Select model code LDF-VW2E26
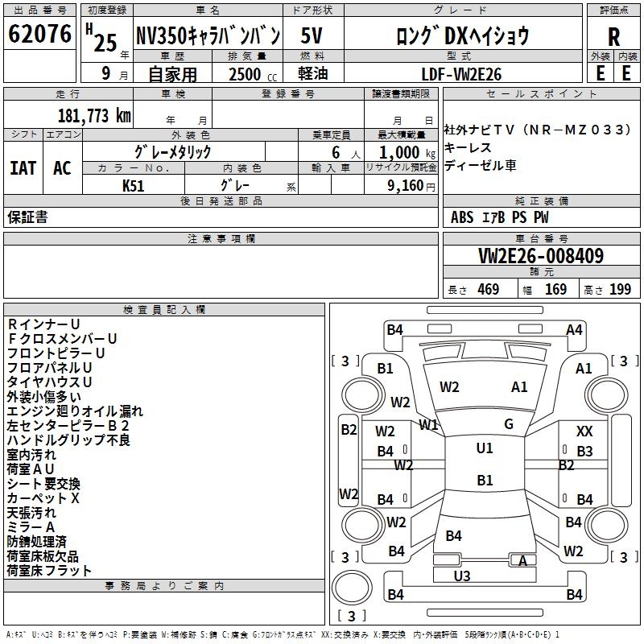This screenshot has height=644, width=644. [461, 74]
